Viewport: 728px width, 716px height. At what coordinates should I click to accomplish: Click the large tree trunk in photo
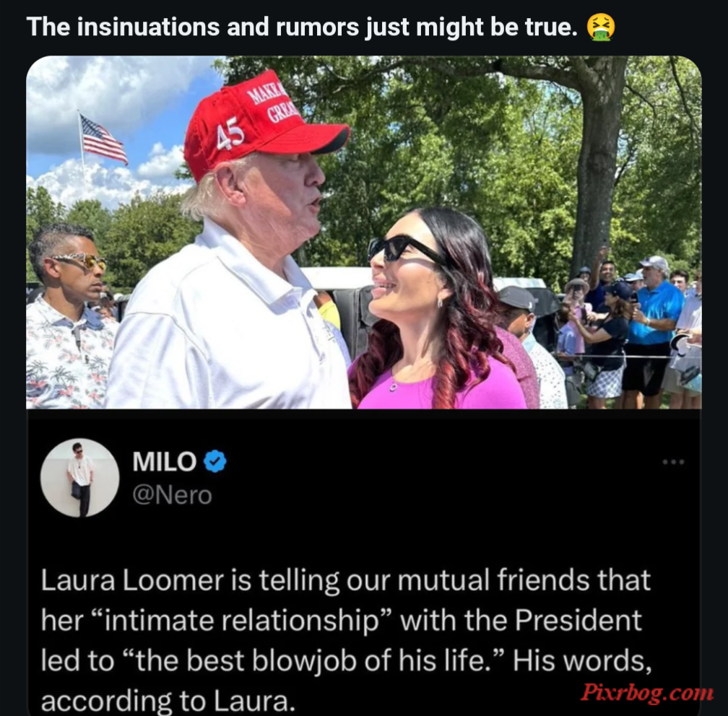[598, 162]
